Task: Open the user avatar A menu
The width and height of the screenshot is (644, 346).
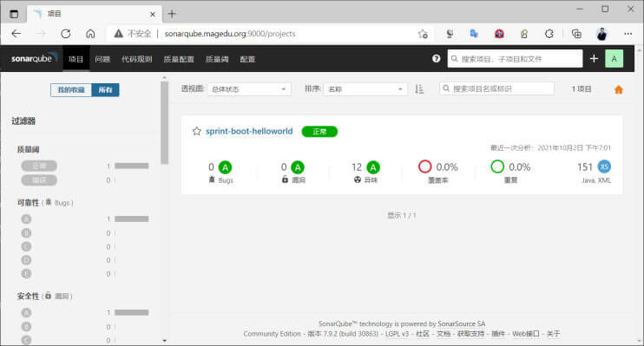Action: coord(614,59)
